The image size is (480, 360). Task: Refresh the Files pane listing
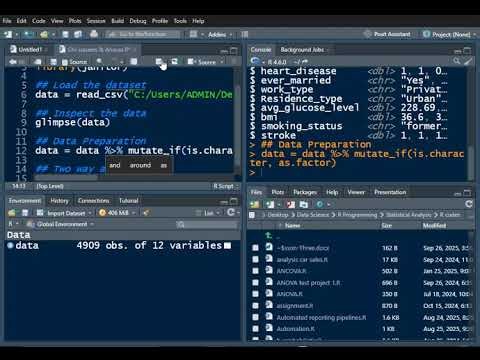click(469, 204)
